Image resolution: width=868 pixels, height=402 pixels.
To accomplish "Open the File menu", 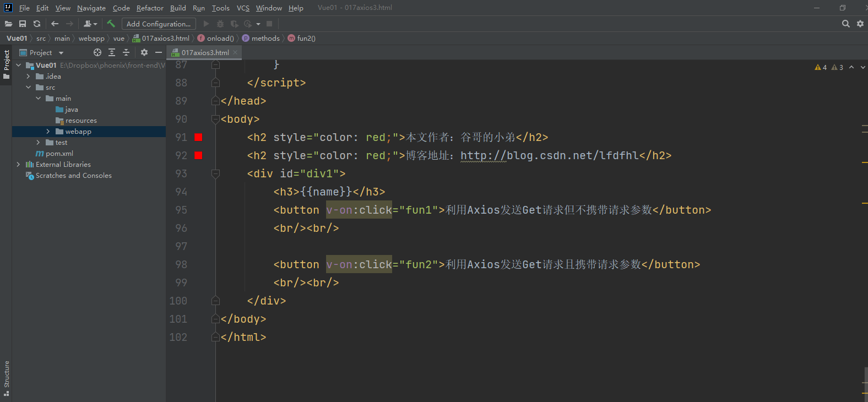I will pyautogui.click(x=24, y=8).
